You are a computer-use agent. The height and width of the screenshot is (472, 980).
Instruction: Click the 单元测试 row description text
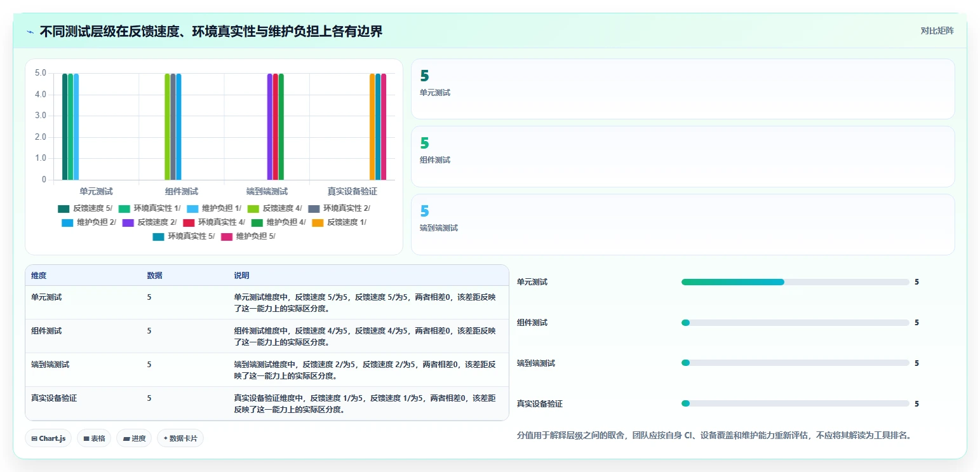coord(365,302)
